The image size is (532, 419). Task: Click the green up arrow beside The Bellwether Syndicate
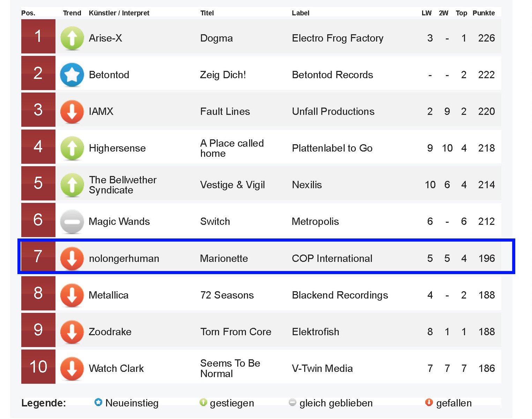[72, 185]
